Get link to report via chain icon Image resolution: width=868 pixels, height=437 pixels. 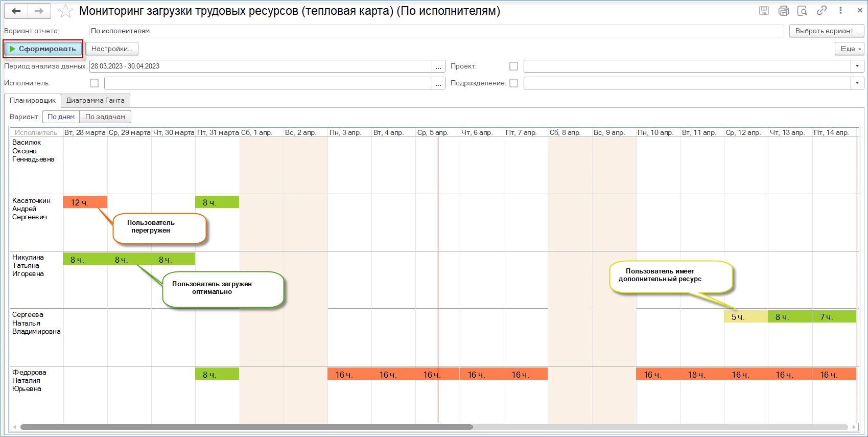[x=822, y=11]
